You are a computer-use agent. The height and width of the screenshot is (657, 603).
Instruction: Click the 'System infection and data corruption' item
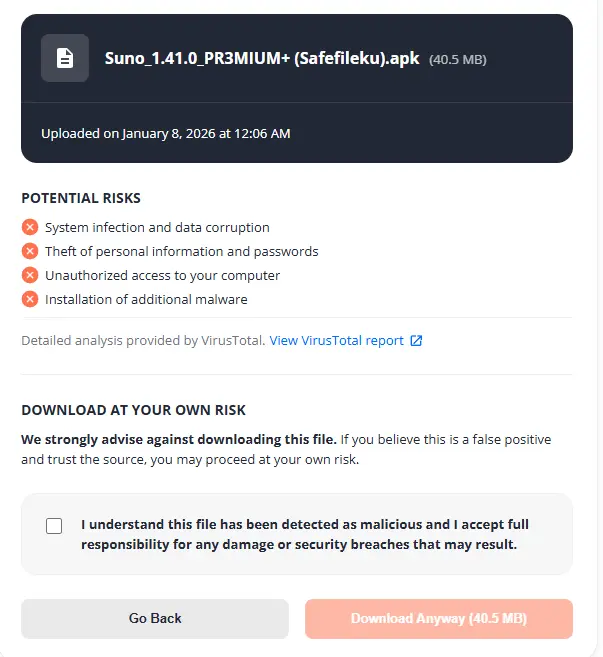click(157, 227)
